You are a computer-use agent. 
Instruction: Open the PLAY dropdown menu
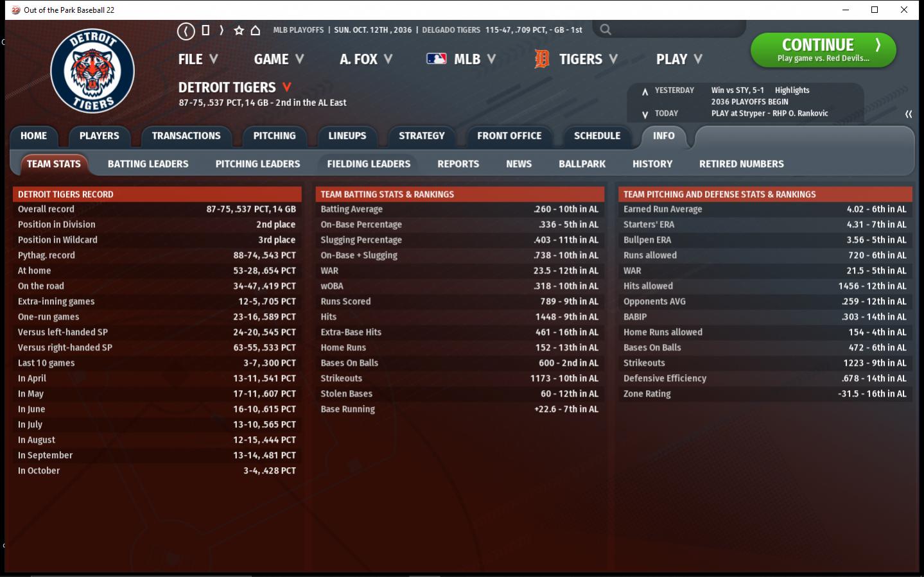pos(679,59)
